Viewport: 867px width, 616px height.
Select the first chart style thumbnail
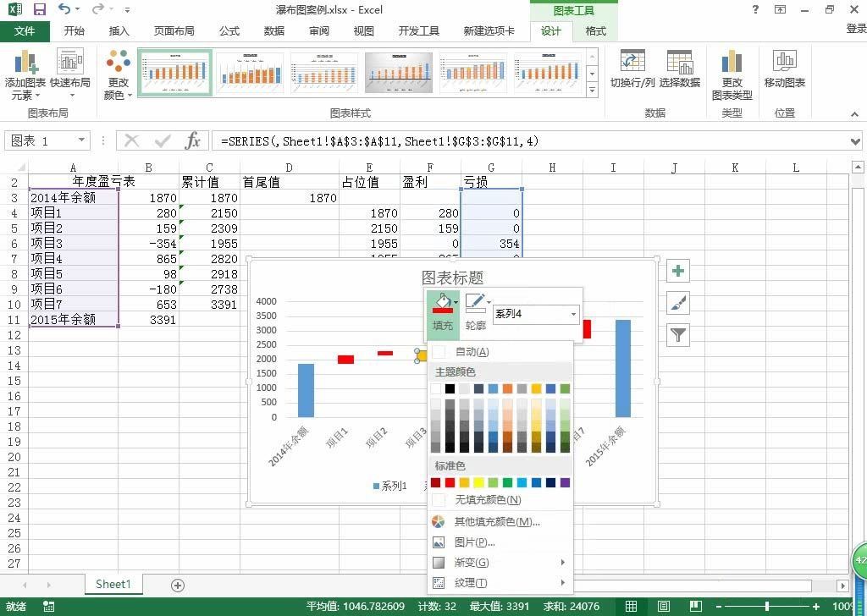pyautogui.click(x=174, y=73)
